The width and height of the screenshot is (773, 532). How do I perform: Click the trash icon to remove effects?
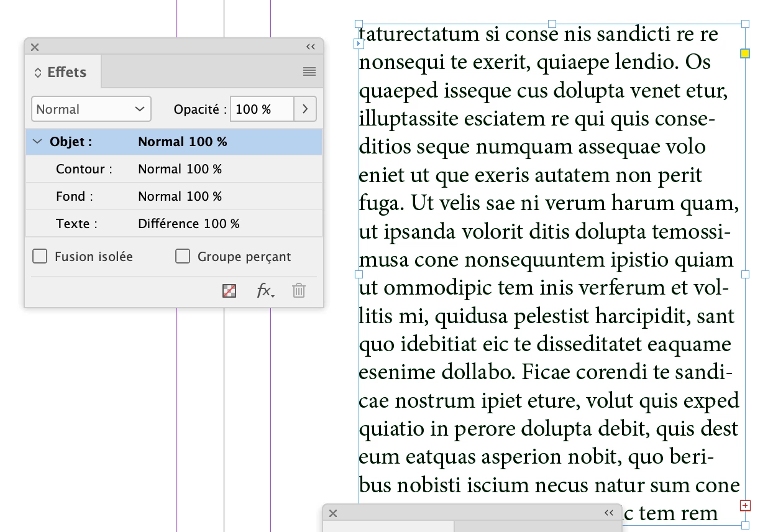click(x=299, y=290)
